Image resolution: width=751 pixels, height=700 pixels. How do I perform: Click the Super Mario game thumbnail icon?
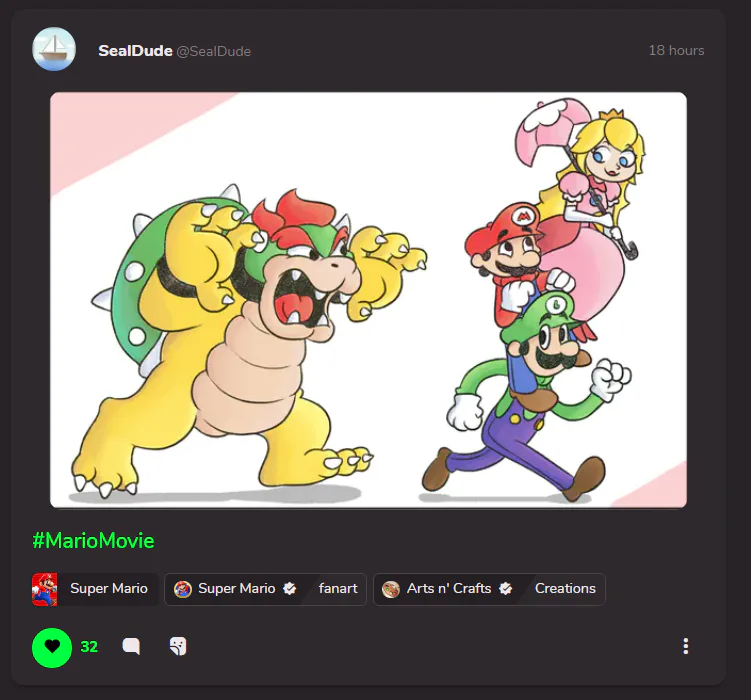click(45, 589)
